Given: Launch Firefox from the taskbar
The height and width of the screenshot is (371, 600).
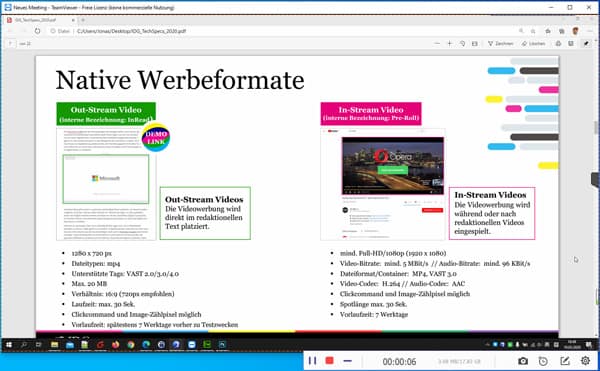Looking at the screenshot, I should pos(116,345).
